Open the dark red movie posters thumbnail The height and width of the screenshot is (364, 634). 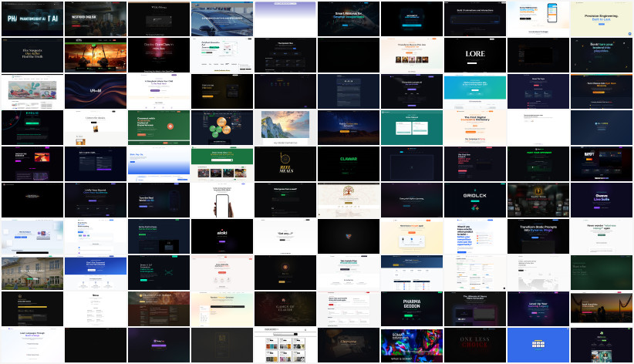click(538, 201)
